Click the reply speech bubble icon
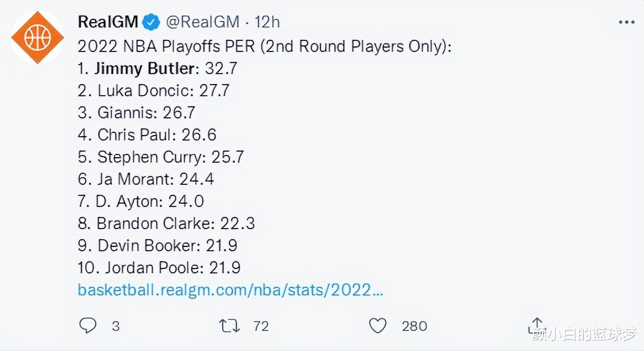This screenshot has width=644, height=351. click(87, 326)
